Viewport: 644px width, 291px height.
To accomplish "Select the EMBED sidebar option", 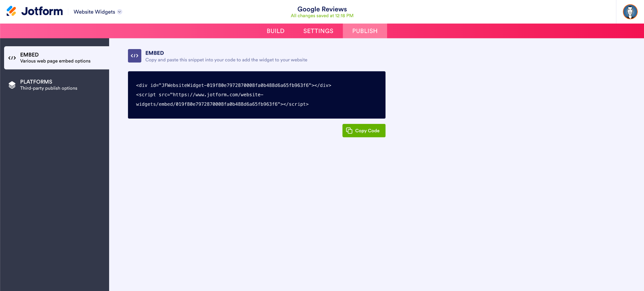I will pos(57,58).
